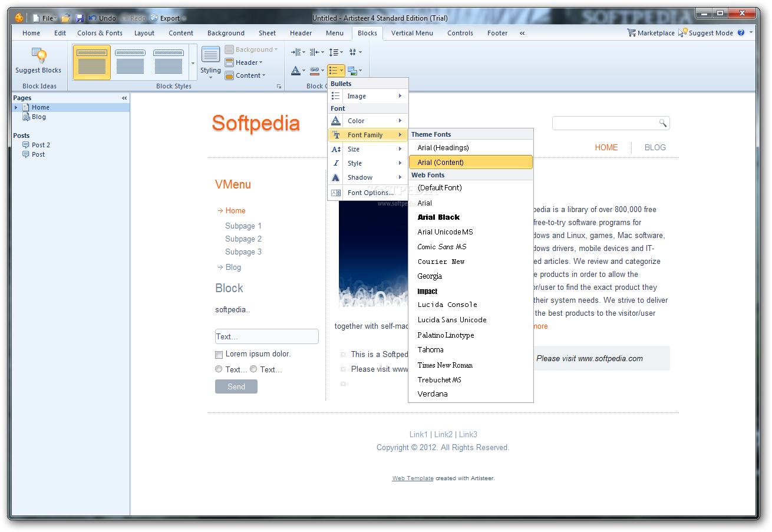Screen dimensions: 772x532
Task: Select the second block style thumbnail
Action: 130,62
